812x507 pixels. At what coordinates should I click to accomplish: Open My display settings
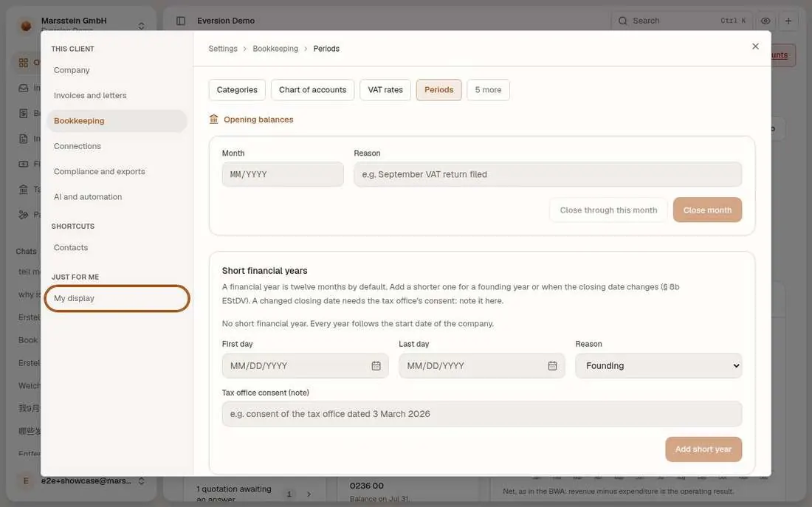[117, 298]
